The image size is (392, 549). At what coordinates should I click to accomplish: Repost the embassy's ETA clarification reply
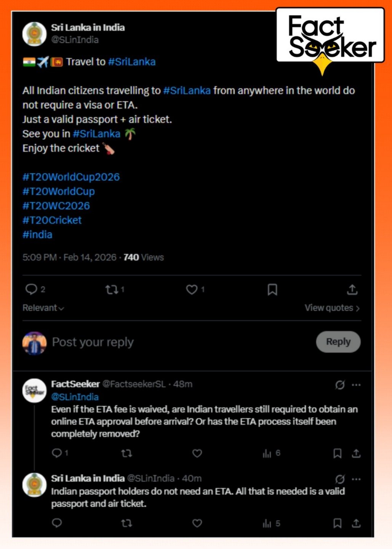click(x=126, y=523)
